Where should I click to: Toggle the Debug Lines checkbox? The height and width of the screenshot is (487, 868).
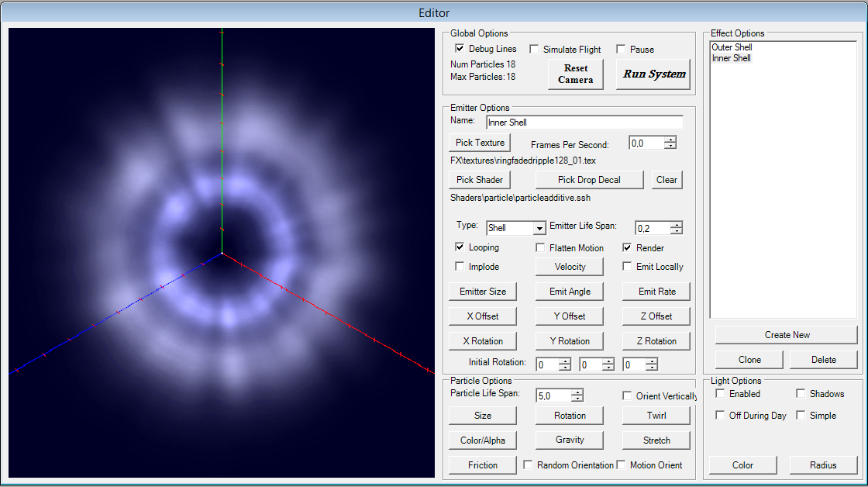click(x=460, y=49)
